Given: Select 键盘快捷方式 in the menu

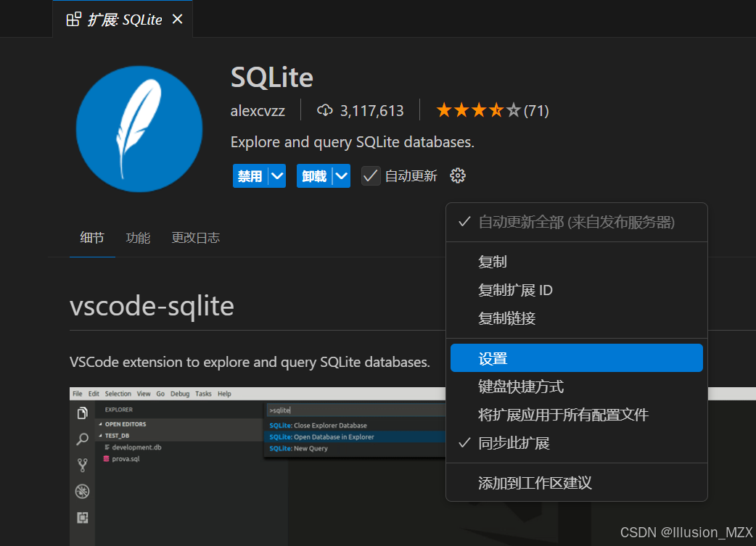Looking at the screenshot, I should coord(577,386).
